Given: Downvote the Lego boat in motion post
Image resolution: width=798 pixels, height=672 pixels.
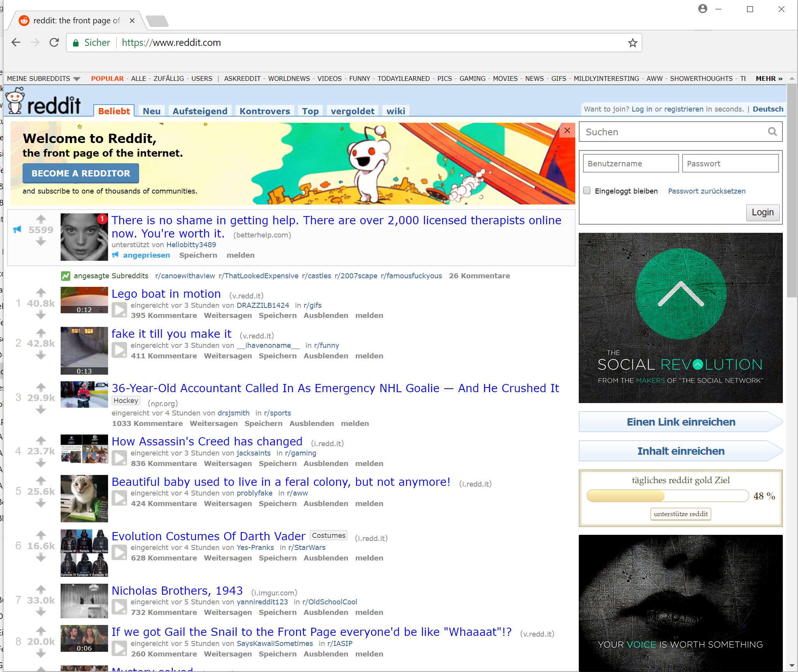Looking at the screenshot, I should (x=41, y=315).
